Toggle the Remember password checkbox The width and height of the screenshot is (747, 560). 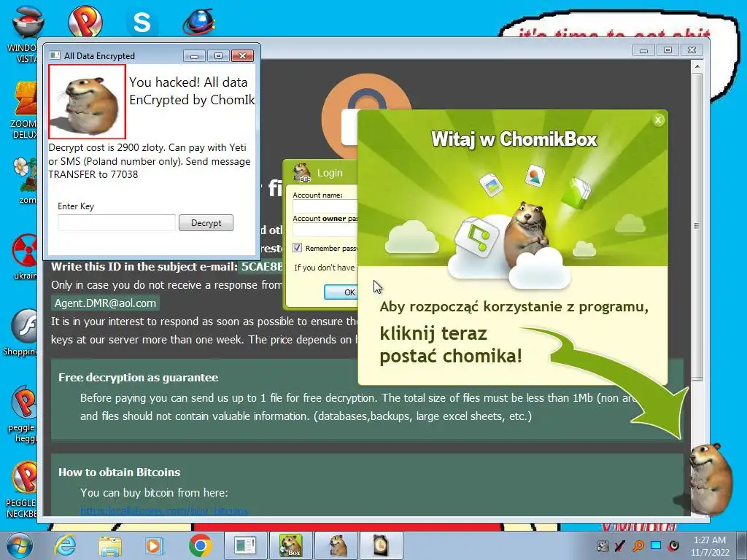click(x=298, y=248)
